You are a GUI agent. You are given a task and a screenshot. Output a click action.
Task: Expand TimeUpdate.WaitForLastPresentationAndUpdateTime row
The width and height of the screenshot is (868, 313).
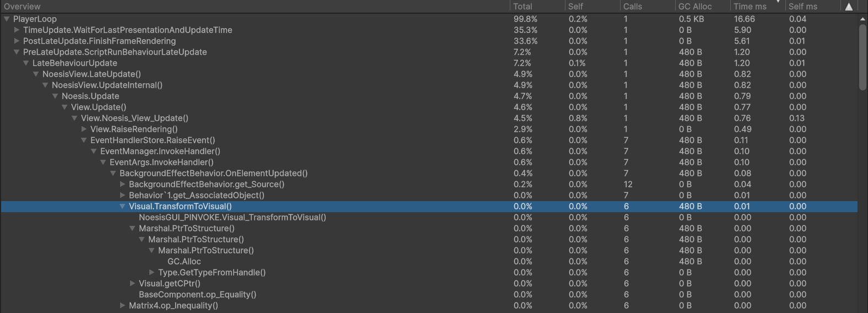(x=17, y=30)
